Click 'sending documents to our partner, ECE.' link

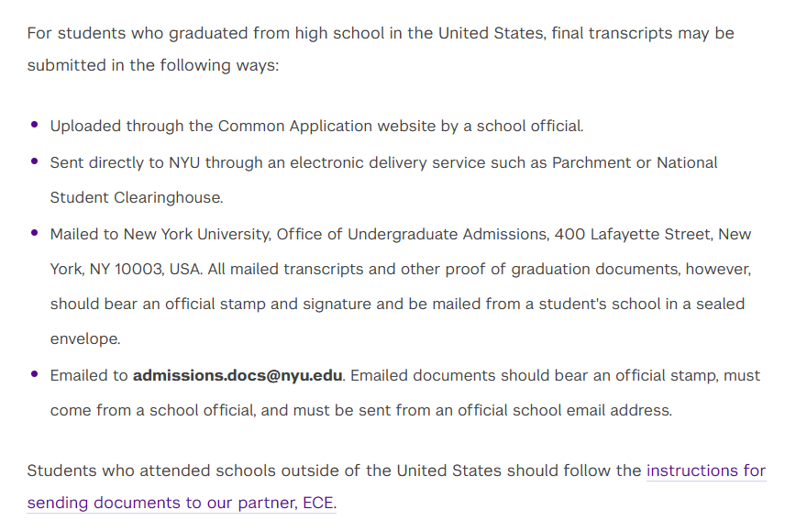coord(182,503)
